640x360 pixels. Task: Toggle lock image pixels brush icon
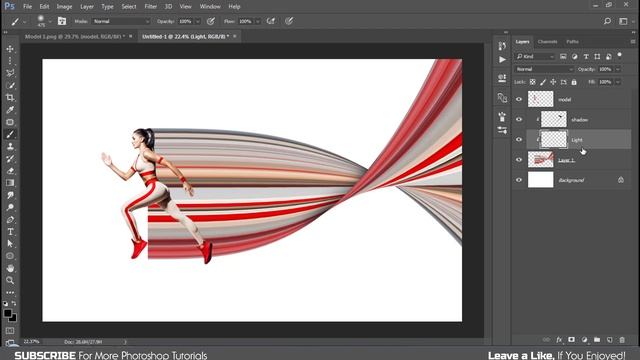click(543, 82)
